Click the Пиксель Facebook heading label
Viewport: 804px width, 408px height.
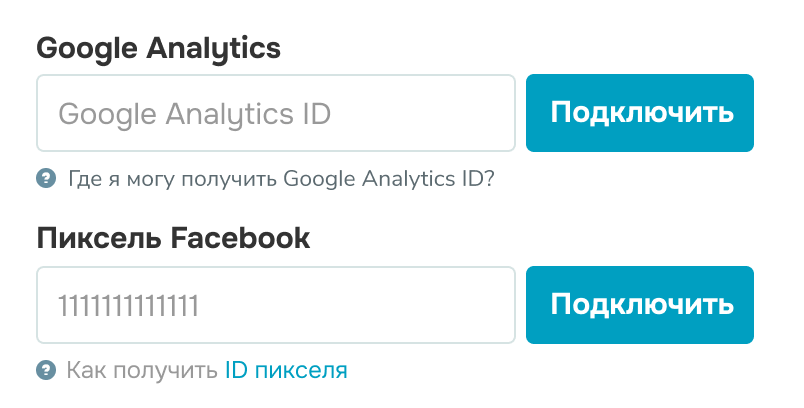[x=173, y=238]
